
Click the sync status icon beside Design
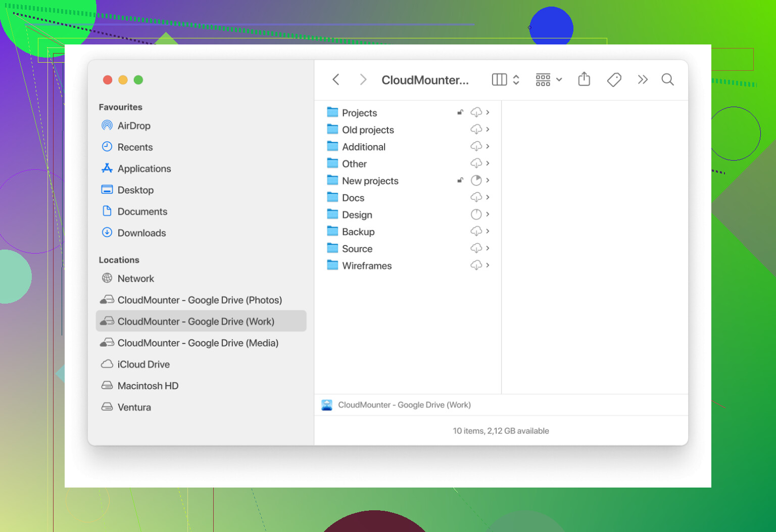pos(476,214)
